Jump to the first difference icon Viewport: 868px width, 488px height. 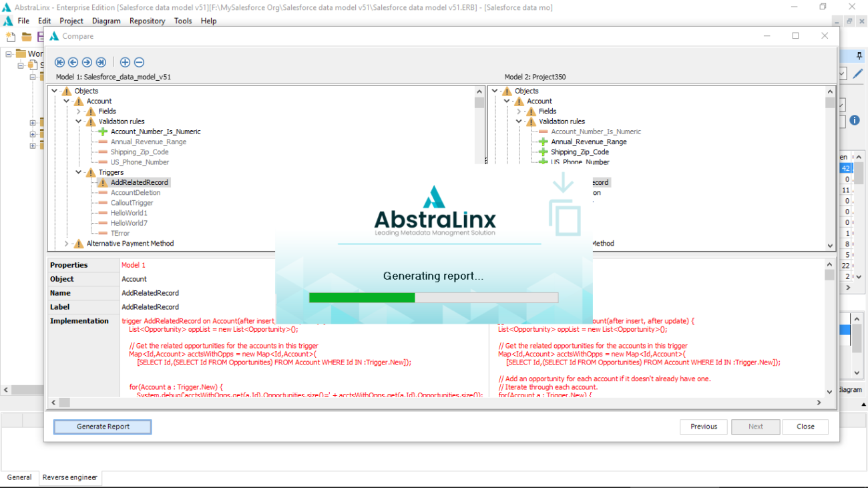pos(59,62)
